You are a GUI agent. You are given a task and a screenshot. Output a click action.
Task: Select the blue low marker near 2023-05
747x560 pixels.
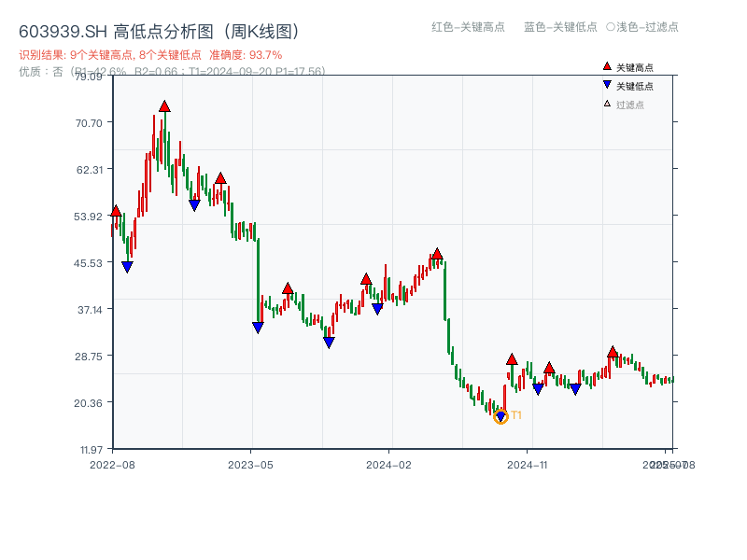[257, 327]
